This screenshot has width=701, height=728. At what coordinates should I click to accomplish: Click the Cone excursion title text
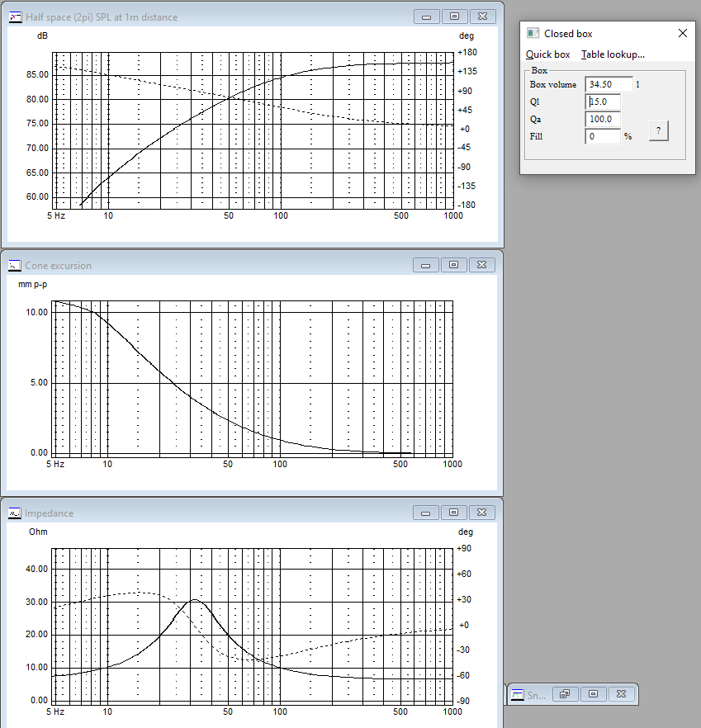coord(58,266)
